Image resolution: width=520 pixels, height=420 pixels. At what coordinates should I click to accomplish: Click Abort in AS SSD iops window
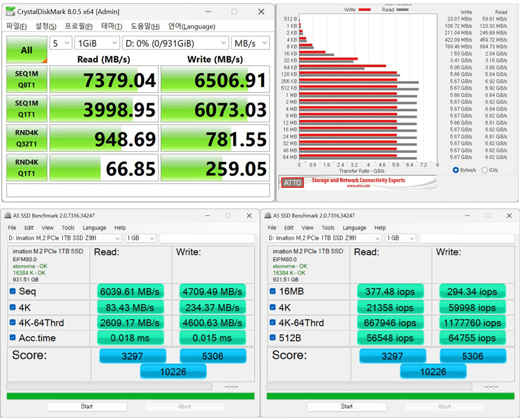click(444, 407)
